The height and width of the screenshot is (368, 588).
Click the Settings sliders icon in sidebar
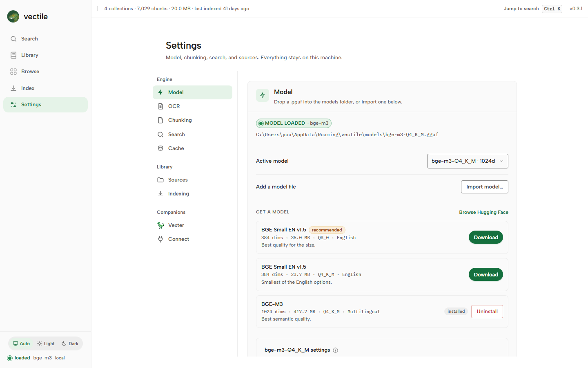tap(13, 105)
